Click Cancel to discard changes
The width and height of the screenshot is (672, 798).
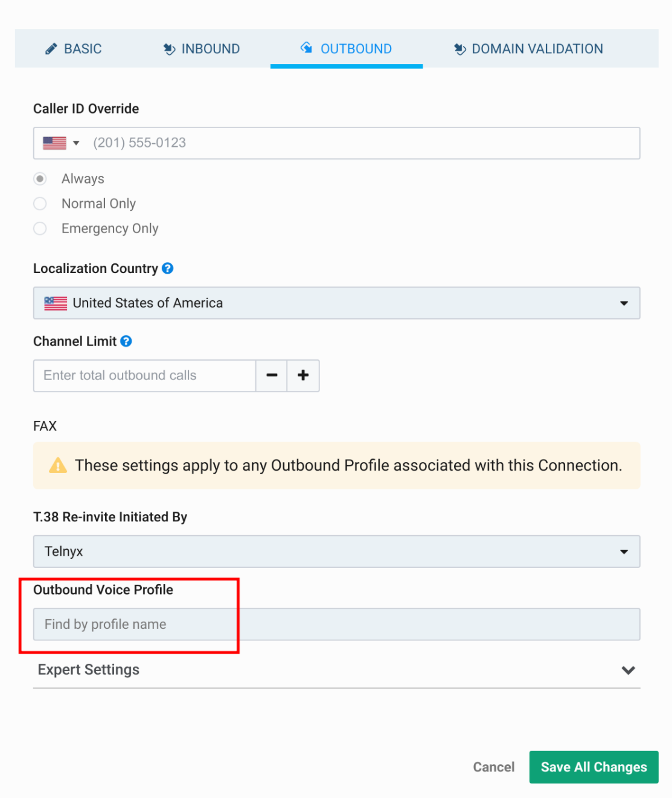tap(493, 767)
